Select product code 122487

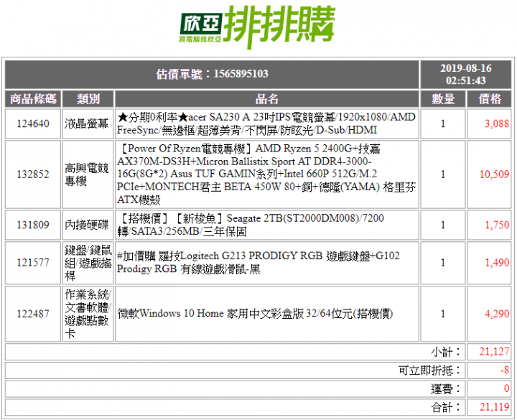(33, 314)
